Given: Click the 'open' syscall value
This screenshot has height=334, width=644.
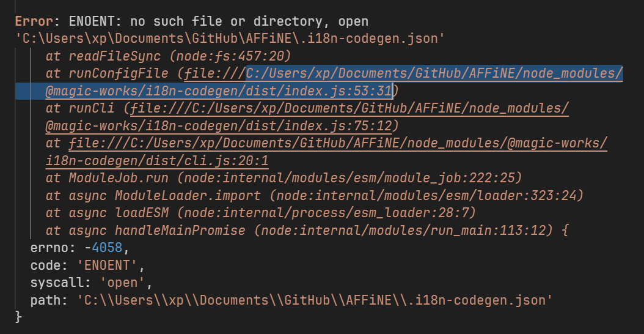Looking at the screenshot, I should 121,283.
